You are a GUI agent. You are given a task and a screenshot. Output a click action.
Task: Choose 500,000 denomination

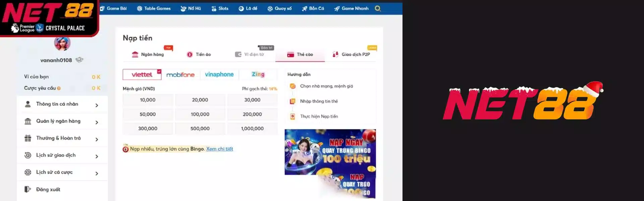click(x=200, y=128)
